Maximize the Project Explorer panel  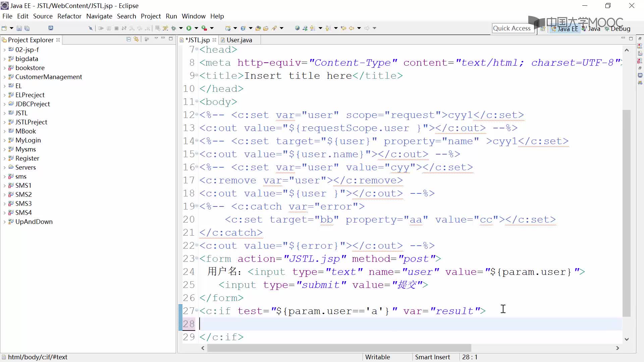click(x=171, y=39)
